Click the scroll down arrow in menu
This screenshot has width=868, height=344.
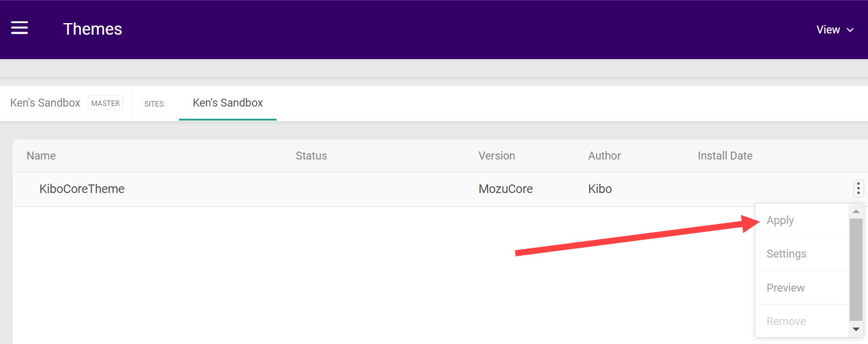point(856,329)
